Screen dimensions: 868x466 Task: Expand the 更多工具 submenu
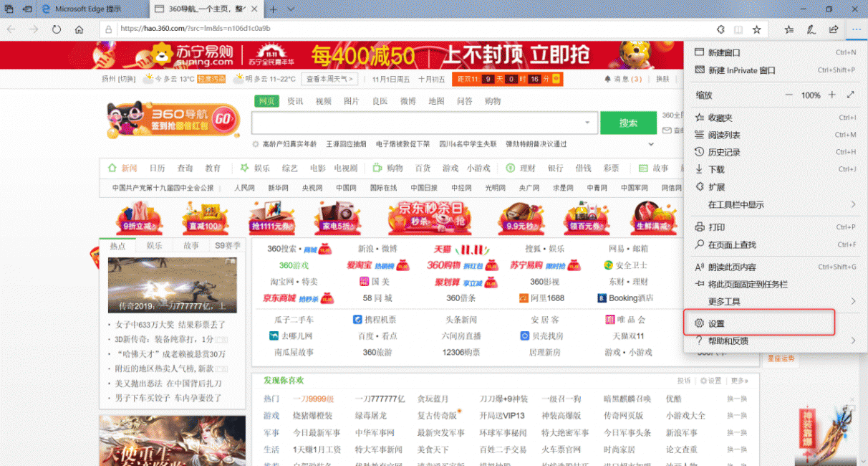[776, 301]
